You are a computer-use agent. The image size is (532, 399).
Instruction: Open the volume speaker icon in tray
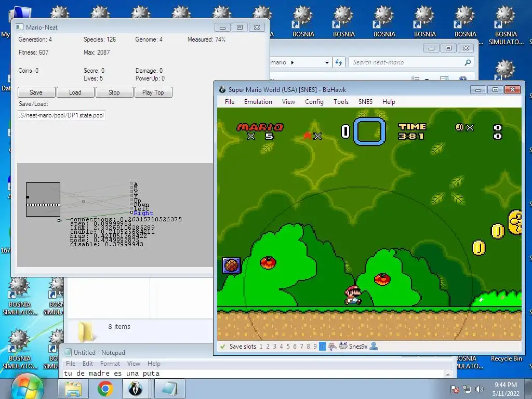pyautogui.click(x=479, y=389)
